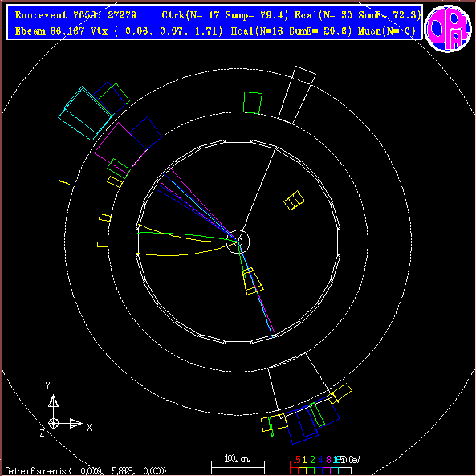The width and height of the screenshot is (476, 476).
Task: Click the Ctrk track summary in header
Action: pyautogui.click(x=225, y=15)
